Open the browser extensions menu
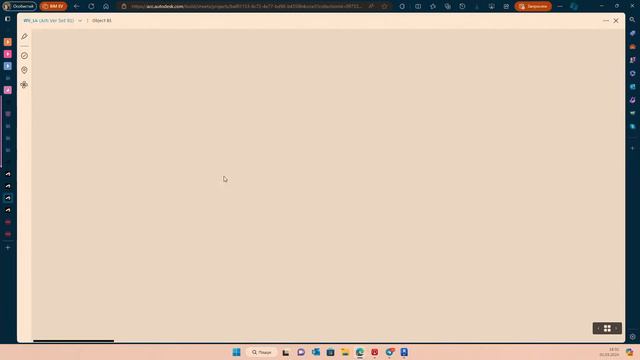This screenshot has height=360, width=640. [402, 6]
